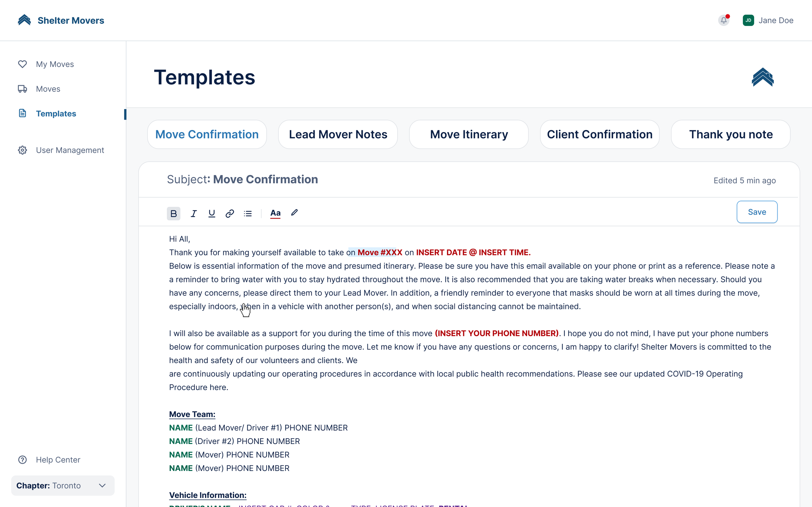812x507 pixels.
Task: Open User Management settings
Action: 70,150
